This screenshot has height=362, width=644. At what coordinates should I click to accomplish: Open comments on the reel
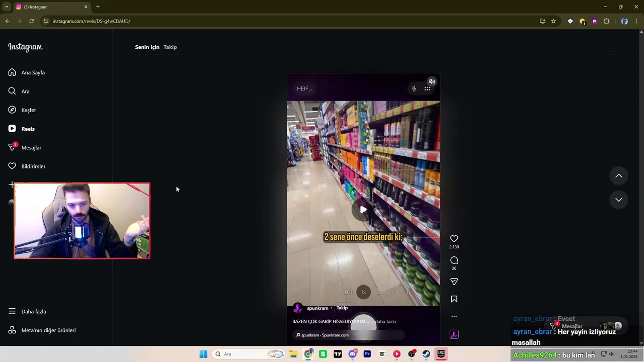(454, 260)
